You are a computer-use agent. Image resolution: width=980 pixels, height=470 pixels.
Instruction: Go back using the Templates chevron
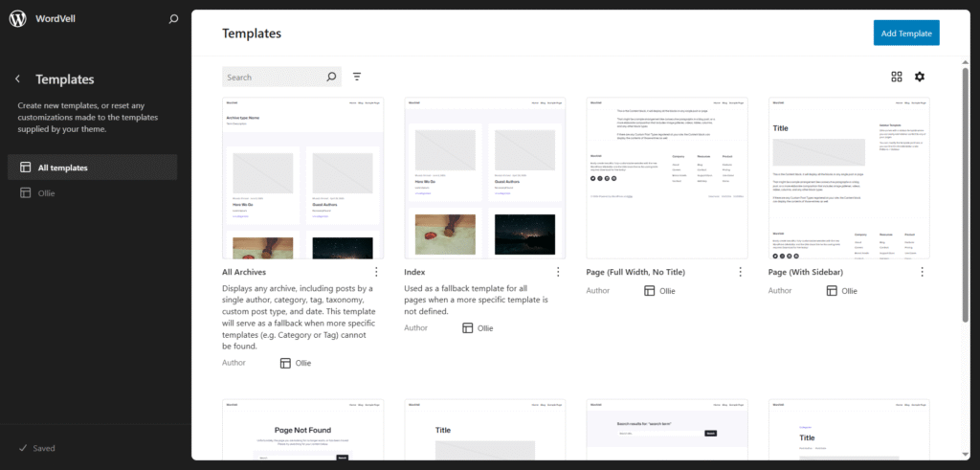pos(17,79)
